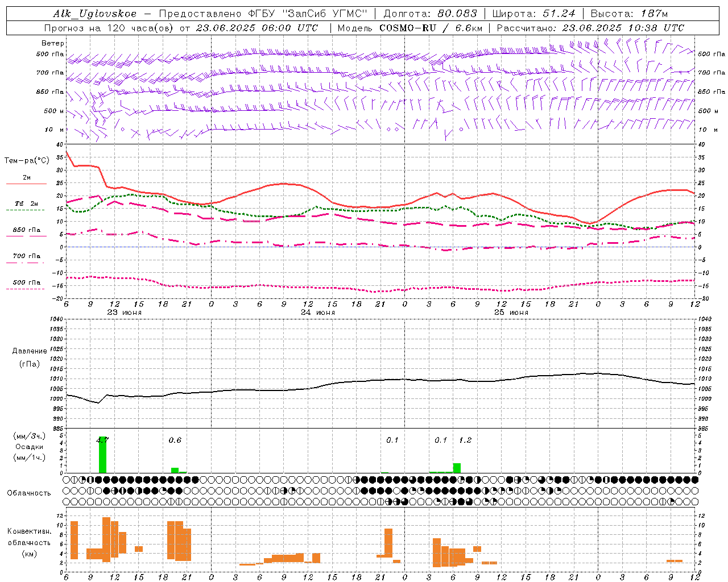Image resolution: width=728 pixels, height=582 pixels.
Task: Click the 23 июня date label
Action: point(125,313)
